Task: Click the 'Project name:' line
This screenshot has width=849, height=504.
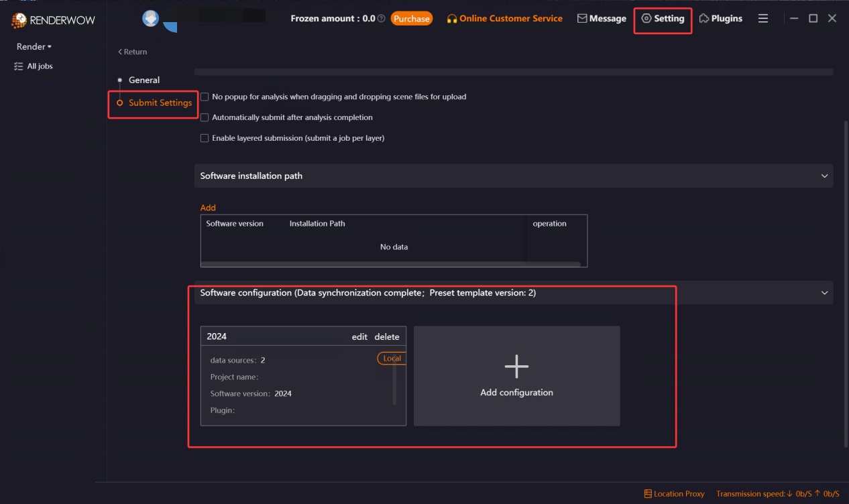Action: point(234,377)
